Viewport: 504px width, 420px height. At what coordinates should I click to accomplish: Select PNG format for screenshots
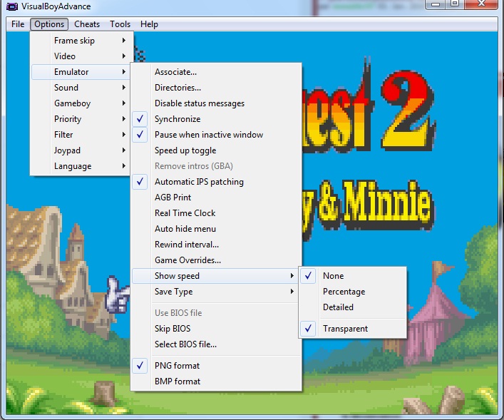[x=216, y=366]
